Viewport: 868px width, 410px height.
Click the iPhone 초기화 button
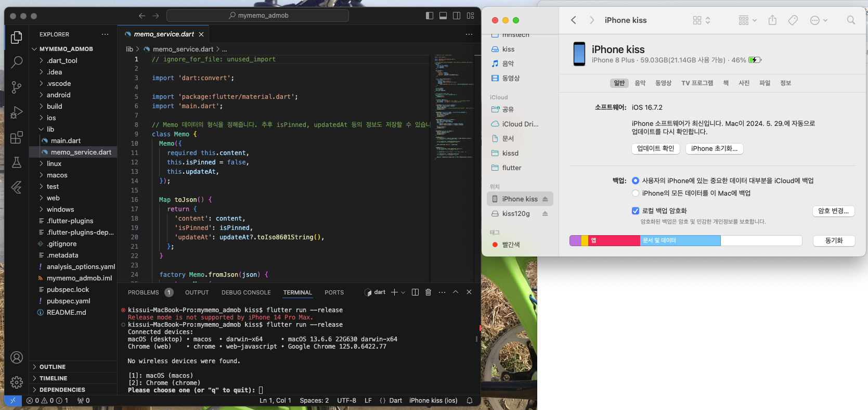(715, 148)
